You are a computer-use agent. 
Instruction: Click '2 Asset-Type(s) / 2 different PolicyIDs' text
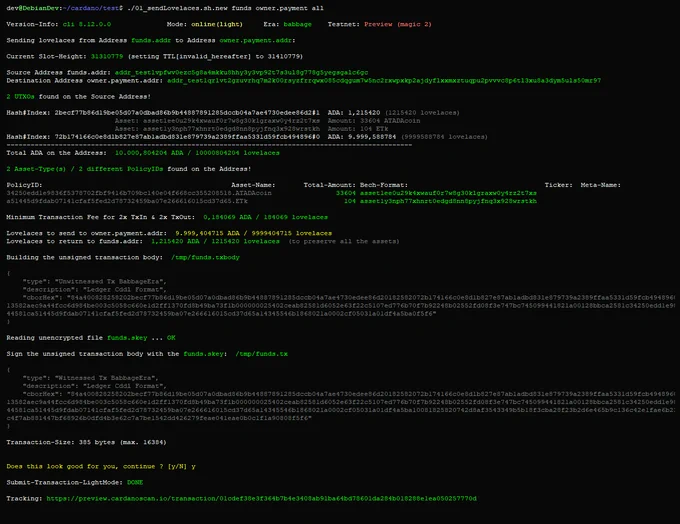(x=85, y=169)
